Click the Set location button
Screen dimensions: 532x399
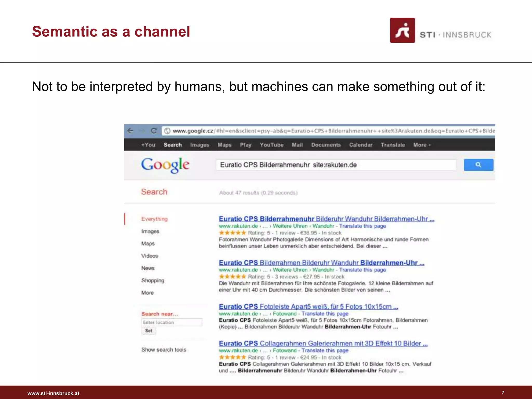(x=149, y=331)
